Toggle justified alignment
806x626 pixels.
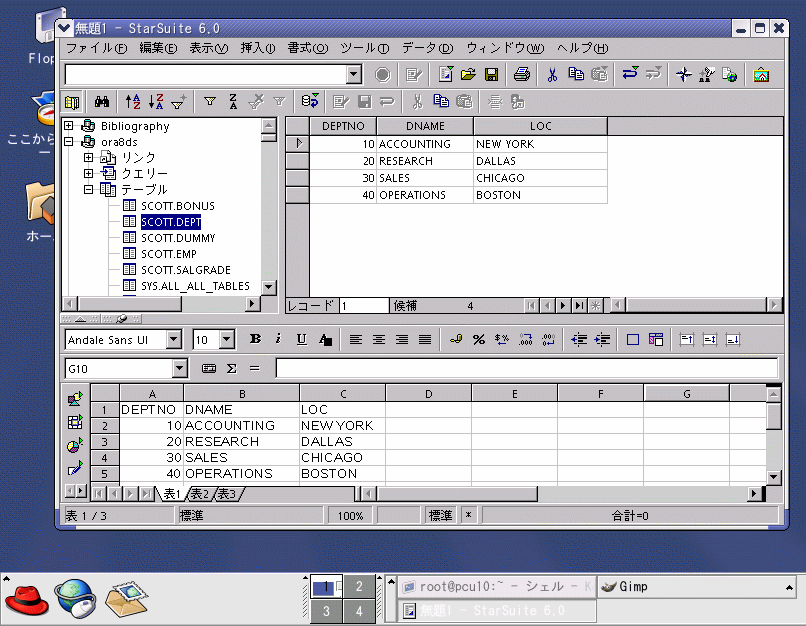(425, 339)
